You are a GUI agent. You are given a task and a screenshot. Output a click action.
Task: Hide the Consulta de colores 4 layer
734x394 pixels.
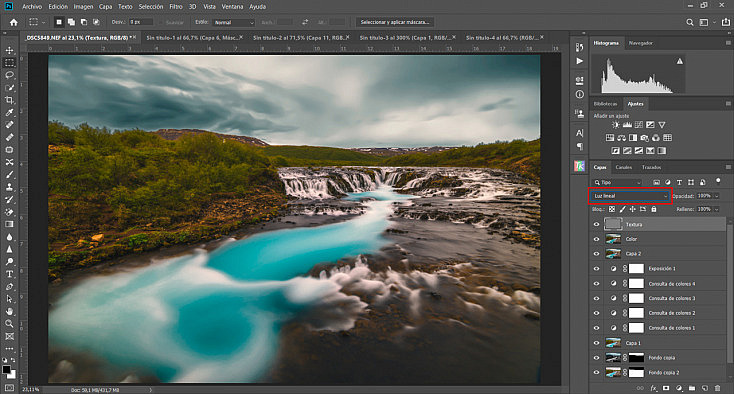pos(596,284)
